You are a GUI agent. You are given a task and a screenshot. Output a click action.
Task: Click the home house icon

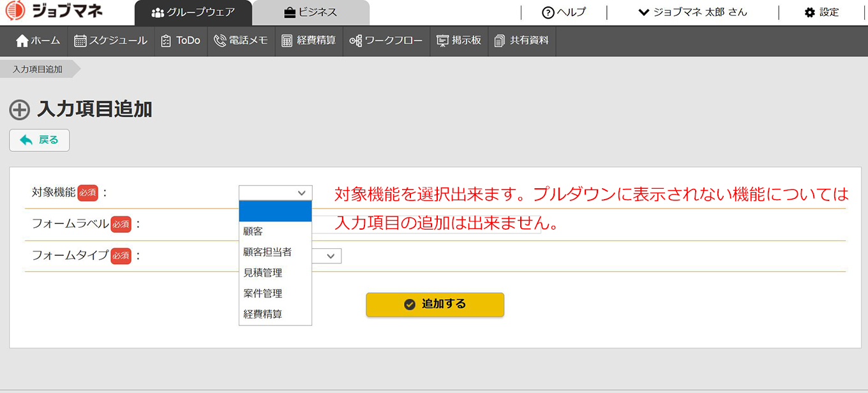click(x=22, y=41)
